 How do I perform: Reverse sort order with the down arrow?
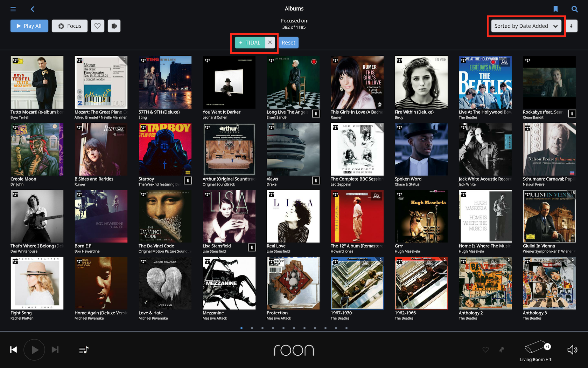point(571,26)
